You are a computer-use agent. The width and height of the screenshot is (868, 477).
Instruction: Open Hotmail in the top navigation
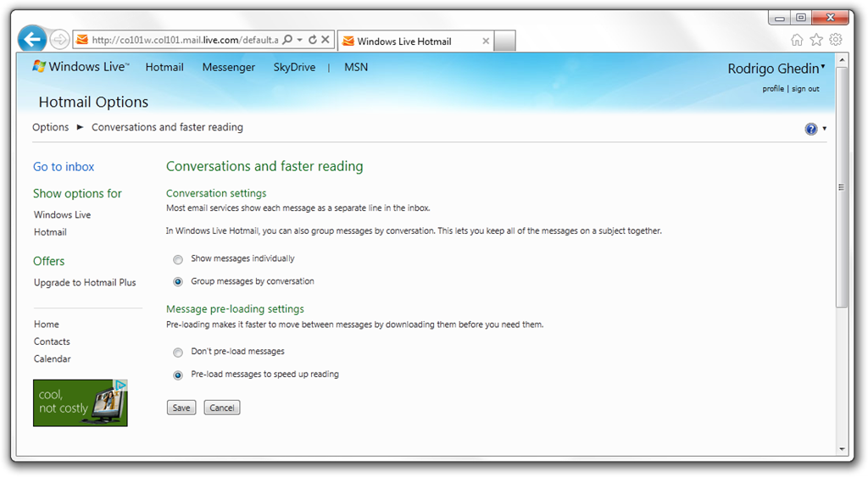pos(164,67)
